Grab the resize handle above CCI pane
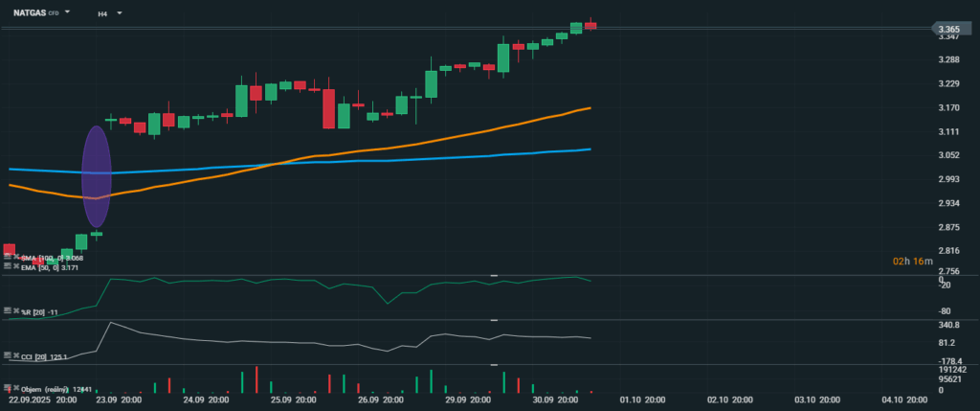 point(495,320)
